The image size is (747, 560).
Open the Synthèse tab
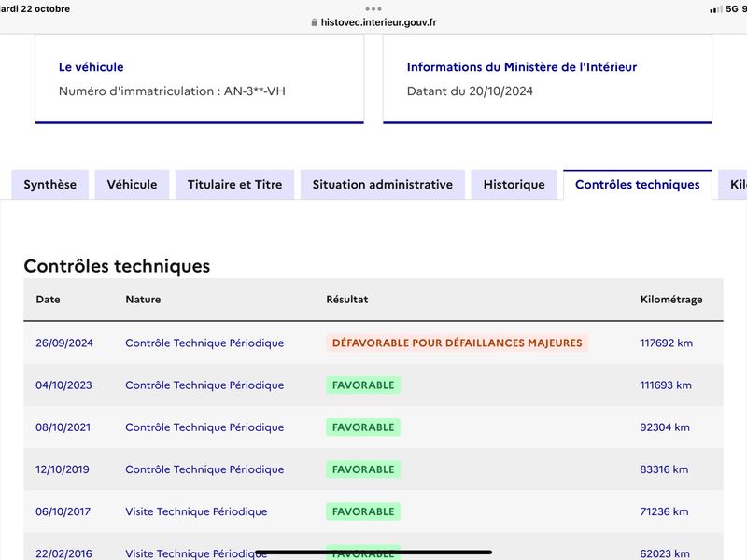pyautogui.click(x=50, y=184)
